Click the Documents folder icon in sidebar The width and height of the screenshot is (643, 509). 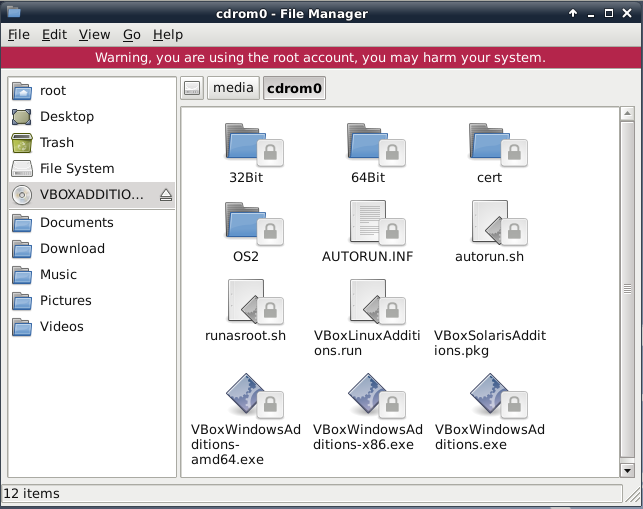(x=22, y=223)
